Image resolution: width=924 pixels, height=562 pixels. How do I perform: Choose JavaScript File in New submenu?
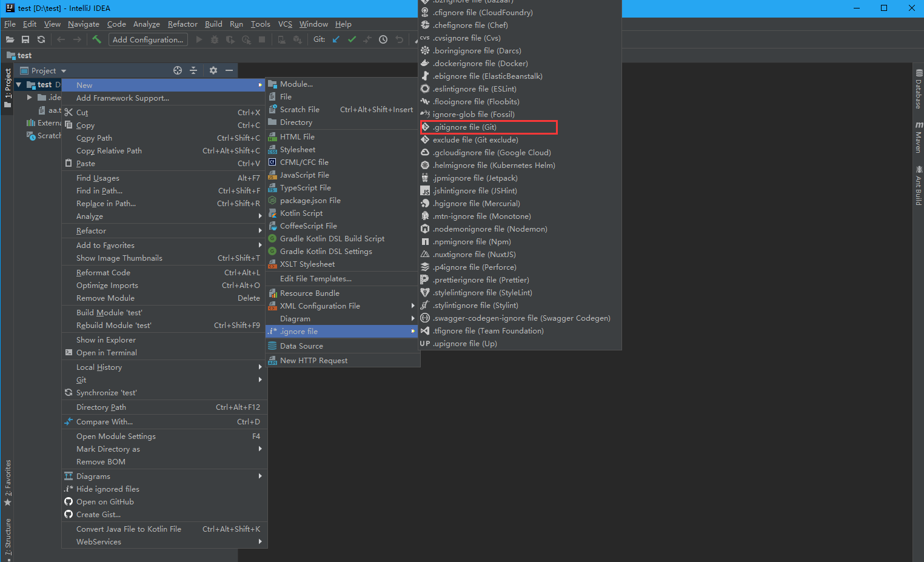342,175
